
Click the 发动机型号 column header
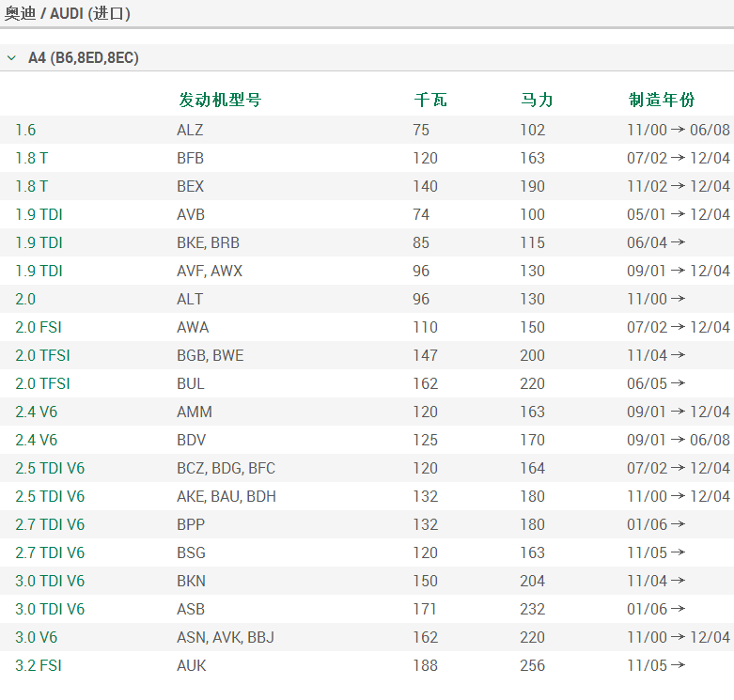220,100
